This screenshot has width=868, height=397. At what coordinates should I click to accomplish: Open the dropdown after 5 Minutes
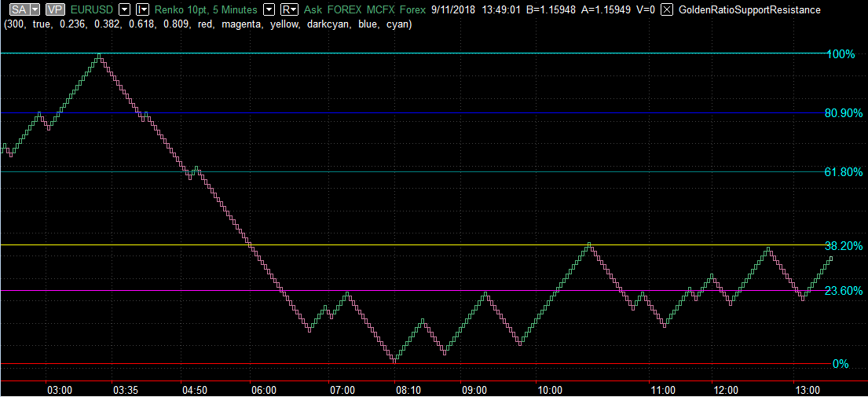[269, 10]
